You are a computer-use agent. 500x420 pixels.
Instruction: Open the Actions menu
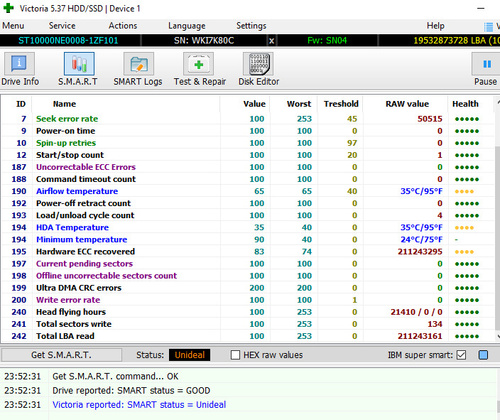[x=123, y=26]
